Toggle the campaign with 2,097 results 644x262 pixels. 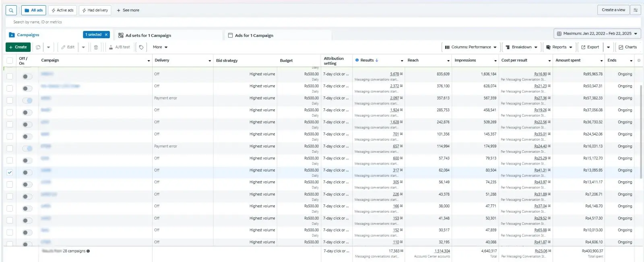[27, 100]
